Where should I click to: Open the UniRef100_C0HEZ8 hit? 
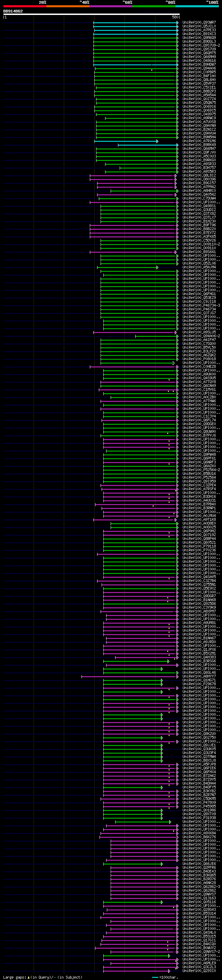click(x=199, y=366)
